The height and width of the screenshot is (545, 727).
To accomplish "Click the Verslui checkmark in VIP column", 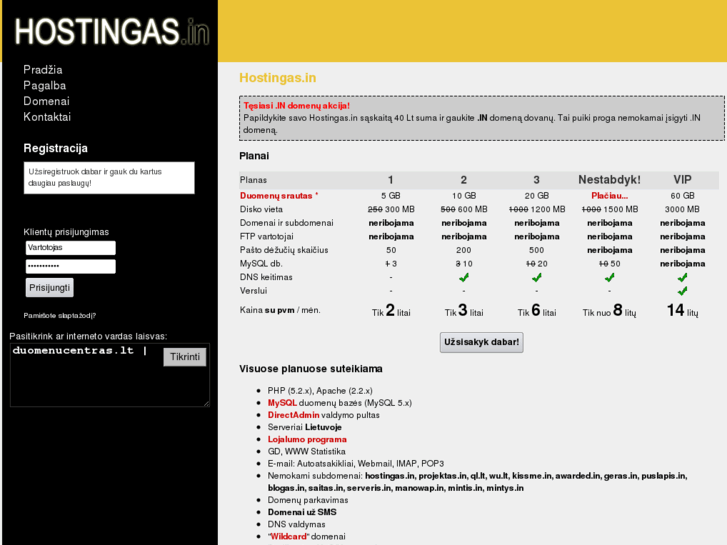I will (682, 291).
